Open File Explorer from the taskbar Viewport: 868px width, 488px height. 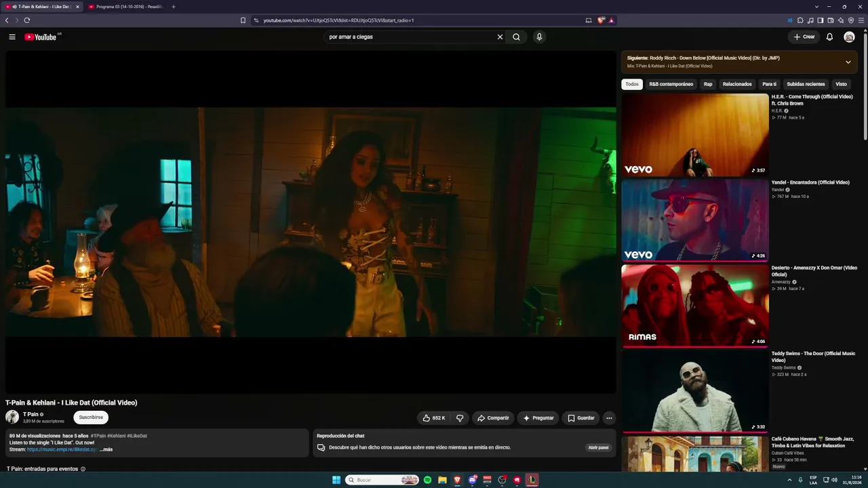coord(442,480)
